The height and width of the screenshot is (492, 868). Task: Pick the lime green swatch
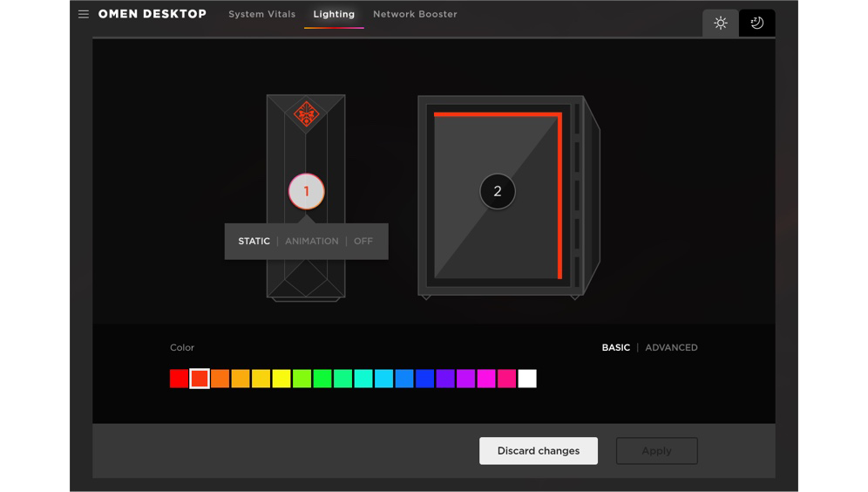(302, 379)
